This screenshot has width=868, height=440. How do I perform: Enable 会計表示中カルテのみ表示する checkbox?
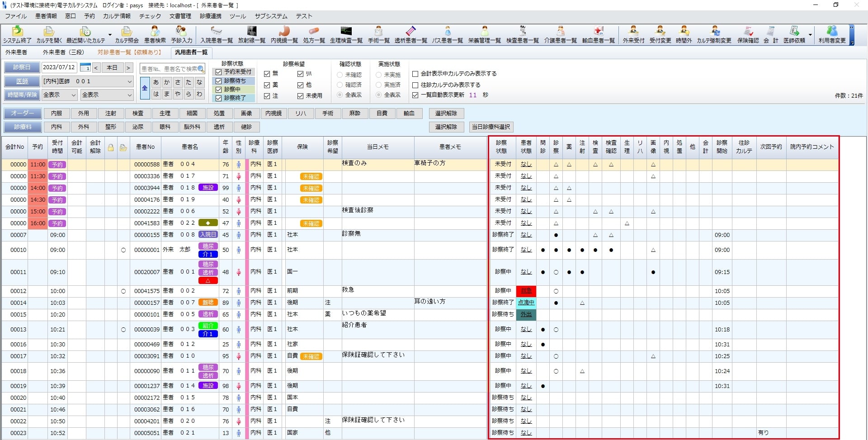pos(415,74)
